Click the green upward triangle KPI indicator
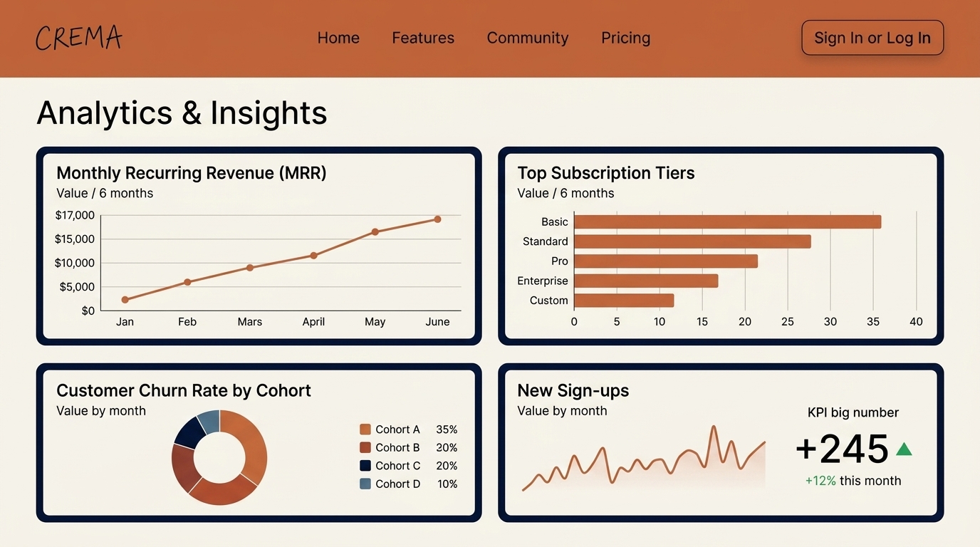The height and width of the screenshot is (547, 980). click(x=904, y=449)
